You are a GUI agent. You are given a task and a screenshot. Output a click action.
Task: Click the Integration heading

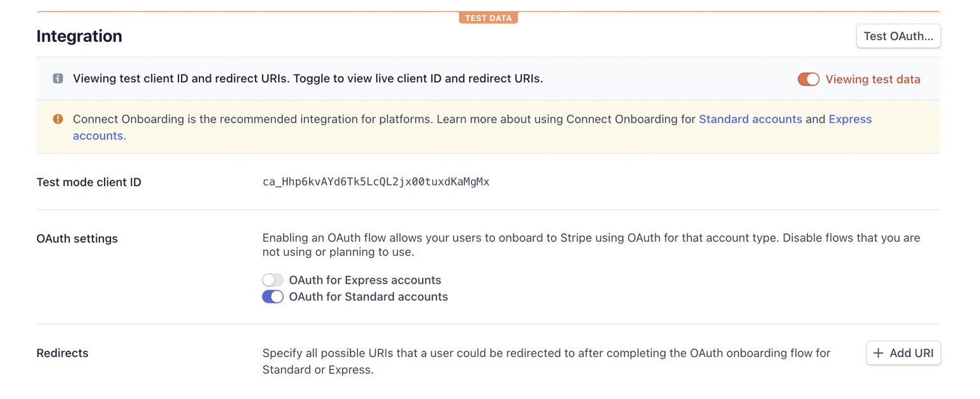79,36
